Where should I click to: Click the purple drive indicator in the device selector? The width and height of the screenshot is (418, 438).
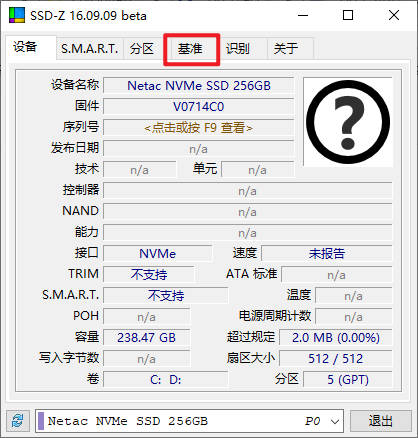click(x=41, y=421)
